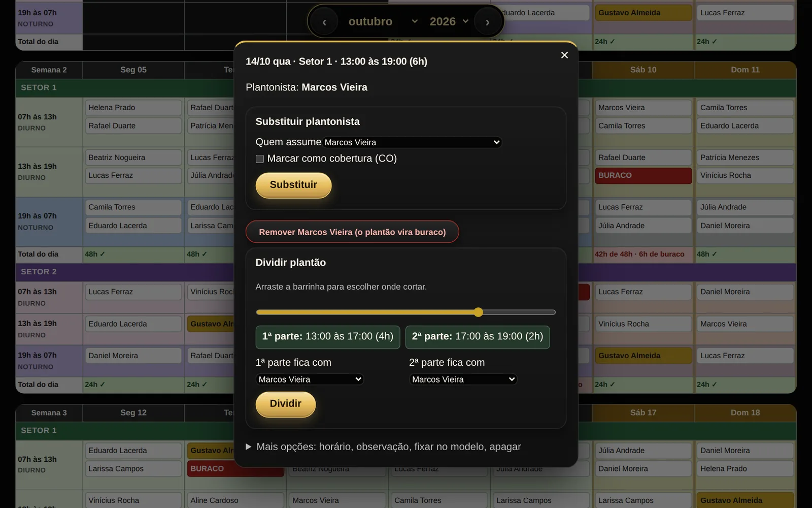The image size is (812, 508).
Task: Click the Substituir button
Action: [x=293, y=185]
